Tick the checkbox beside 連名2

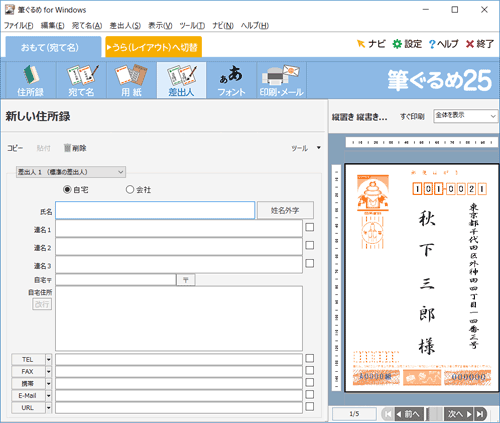click(310, 245)
